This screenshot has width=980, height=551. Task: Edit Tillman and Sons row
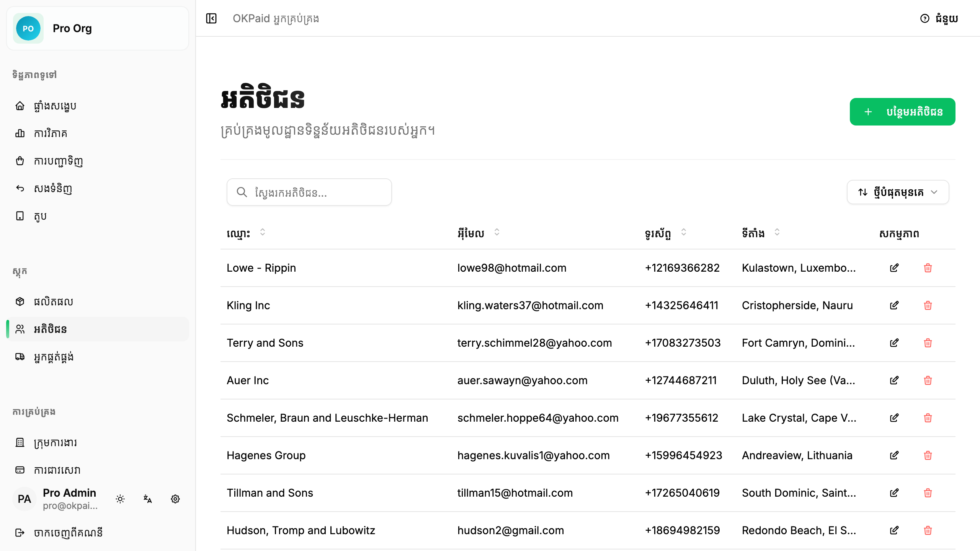(x=894, y=493)
